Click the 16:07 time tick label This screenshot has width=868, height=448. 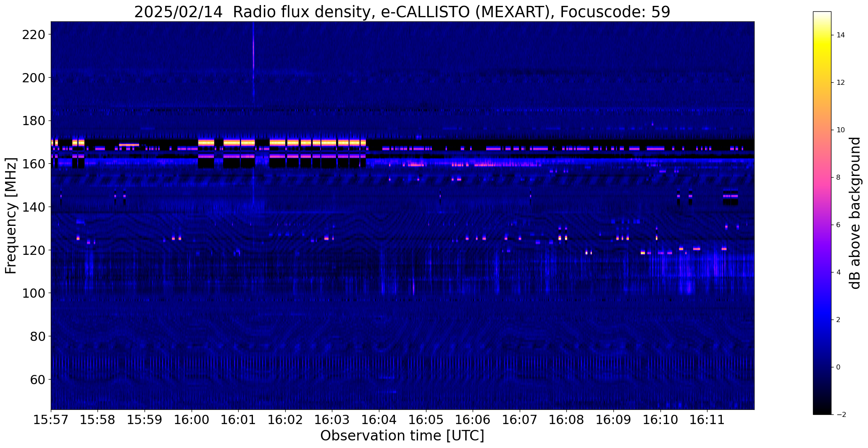tap(520, 420)
